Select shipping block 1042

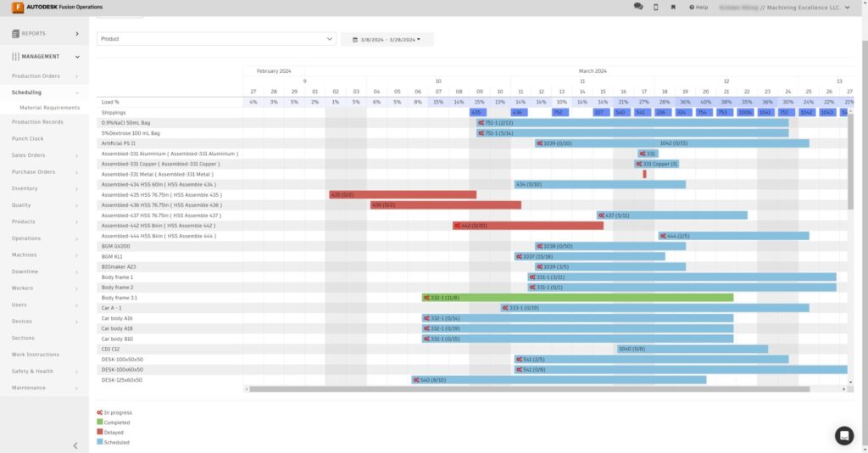point(807,113)
